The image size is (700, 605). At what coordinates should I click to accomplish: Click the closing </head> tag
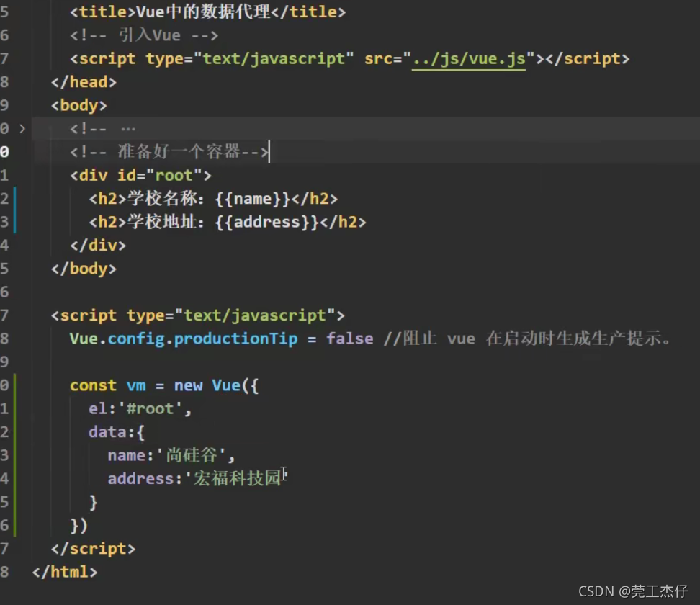coord(84,82)
